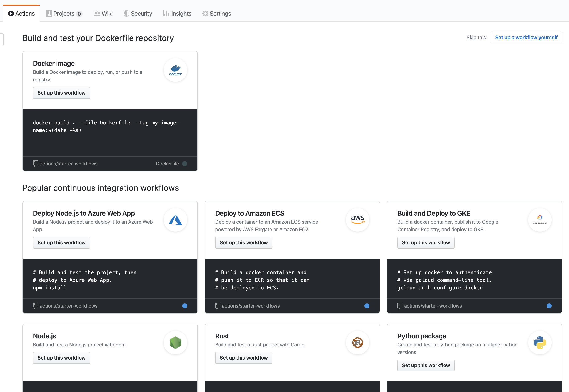This screenshot has width=569, height=392.
Task: Click the Security shield icon
Action: pyautogui.click(x=126, y=14)
